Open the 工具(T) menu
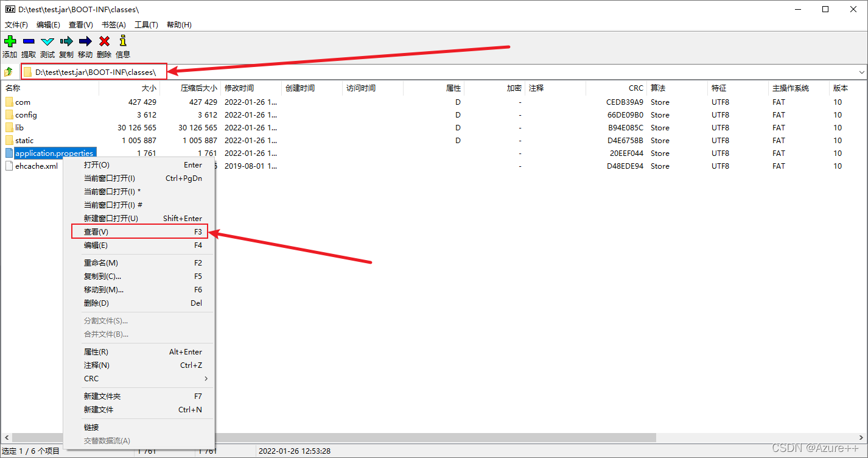This screenshot has width=868, height=458. tap(146, 25)
